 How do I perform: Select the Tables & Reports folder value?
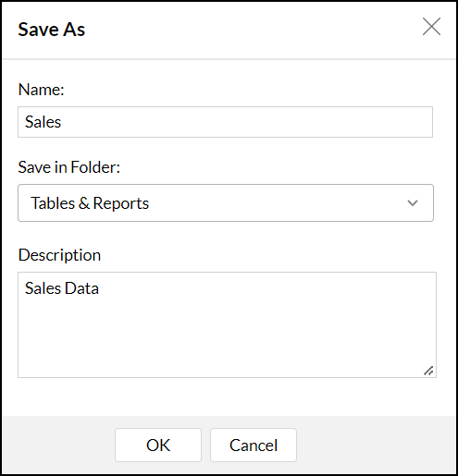(90, 203)
